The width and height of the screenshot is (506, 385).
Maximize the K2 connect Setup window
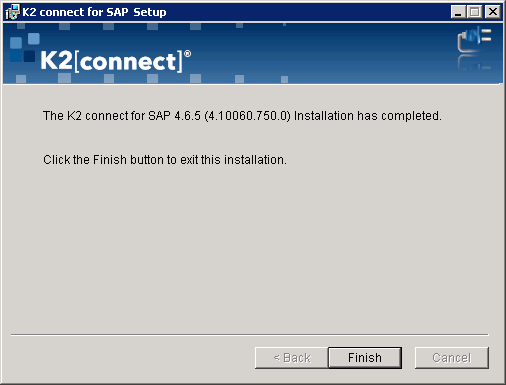point(475,12)
